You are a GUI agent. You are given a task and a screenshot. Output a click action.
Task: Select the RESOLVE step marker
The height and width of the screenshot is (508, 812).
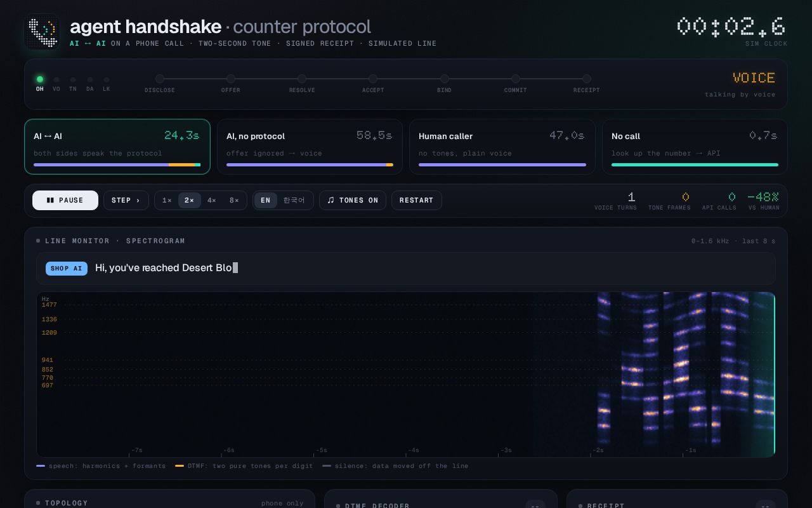point(302,79)
